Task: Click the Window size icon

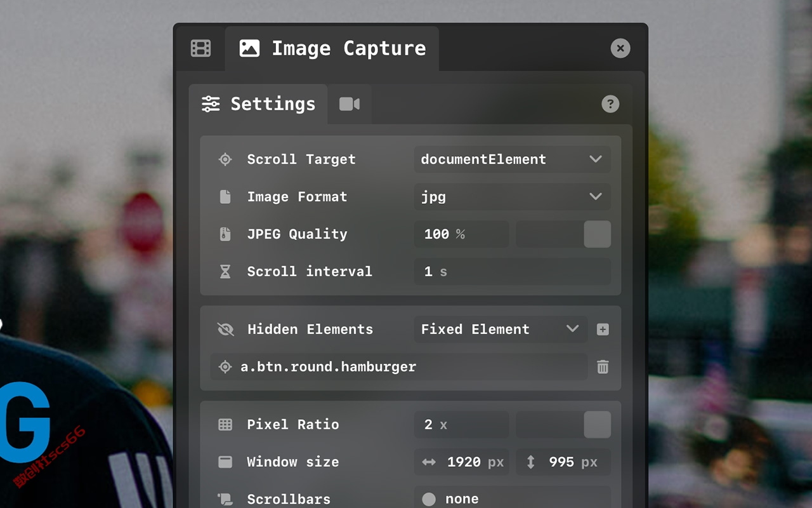Action: [x=225, y=462]
